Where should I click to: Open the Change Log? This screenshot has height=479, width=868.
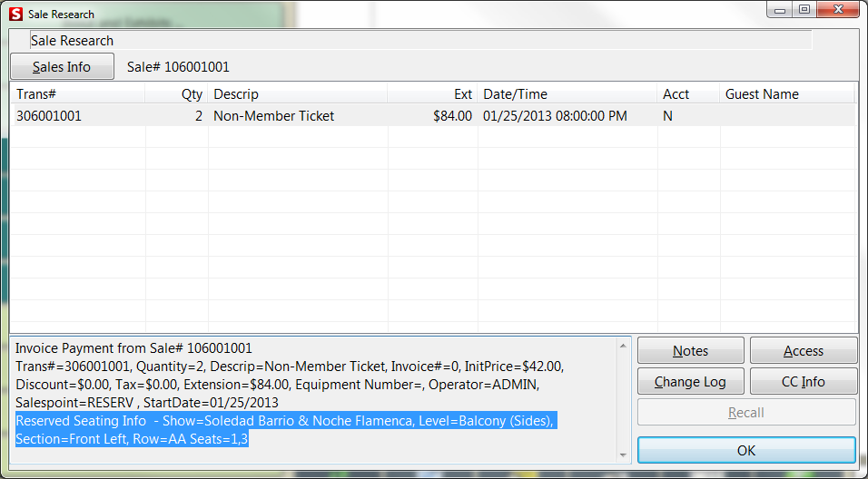click(690, 382)
